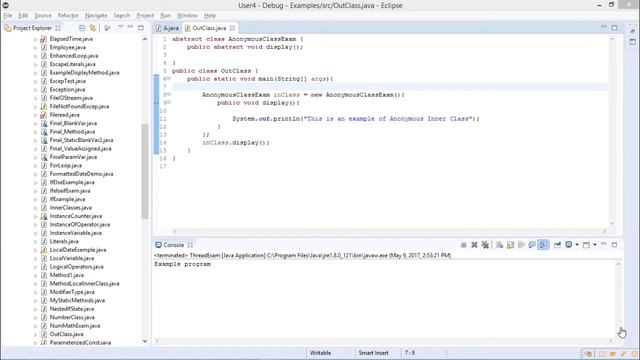Select InstanceCounter.java file
This screenshot has height=360, width=640.
tap(76, 216)
